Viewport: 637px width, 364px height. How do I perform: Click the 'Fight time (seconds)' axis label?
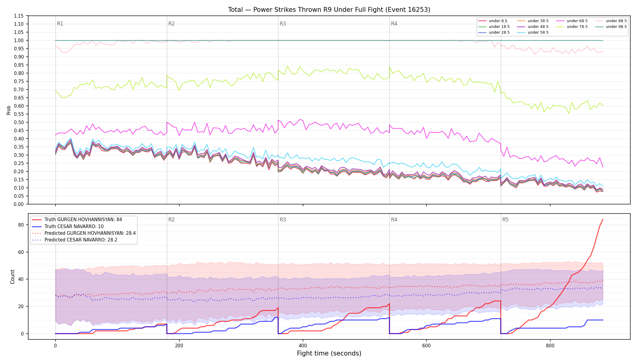click(329, 353)
